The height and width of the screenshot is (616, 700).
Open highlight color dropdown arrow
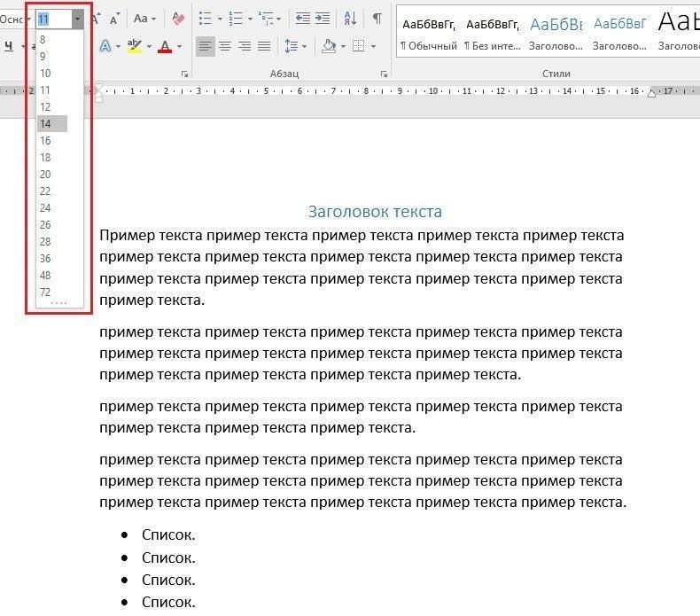[149, 46]
